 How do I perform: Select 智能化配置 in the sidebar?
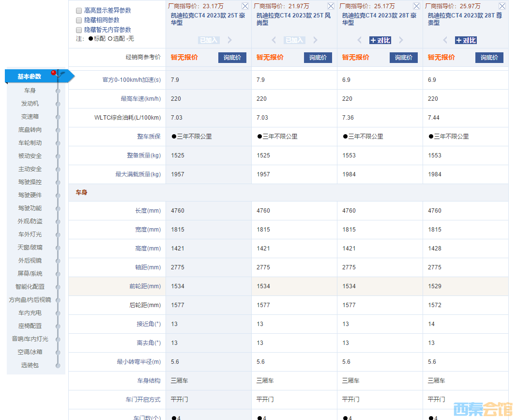point(30,286)
